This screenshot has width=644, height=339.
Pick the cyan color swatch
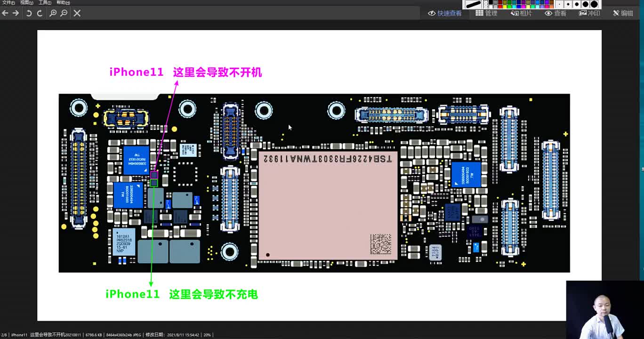tap(514, 7)
